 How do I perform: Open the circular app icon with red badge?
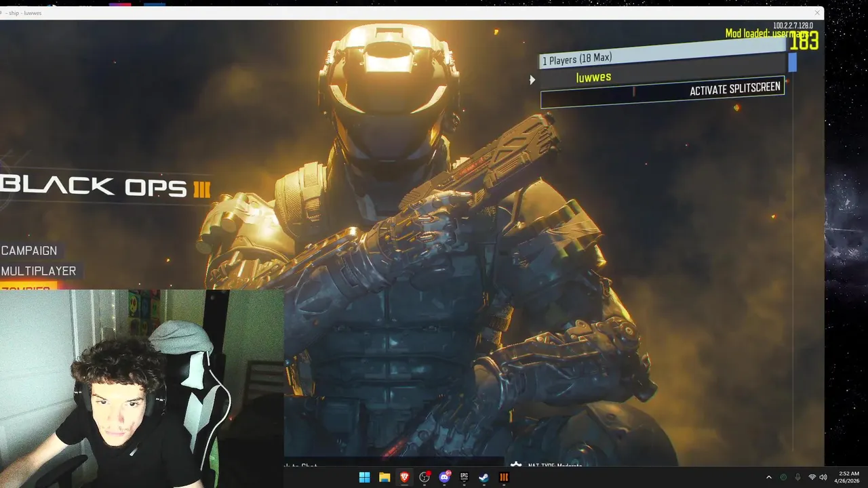point(425,477)
